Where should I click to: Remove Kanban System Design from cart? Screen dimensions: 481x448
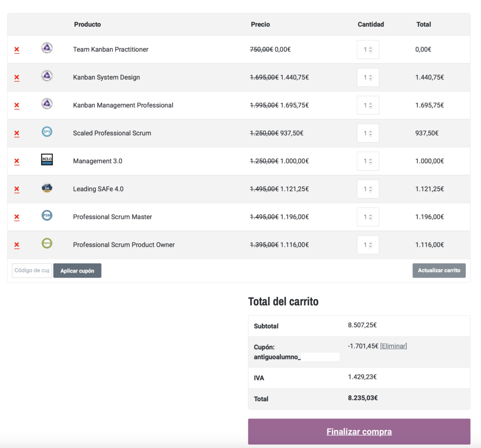click(17, 77)
